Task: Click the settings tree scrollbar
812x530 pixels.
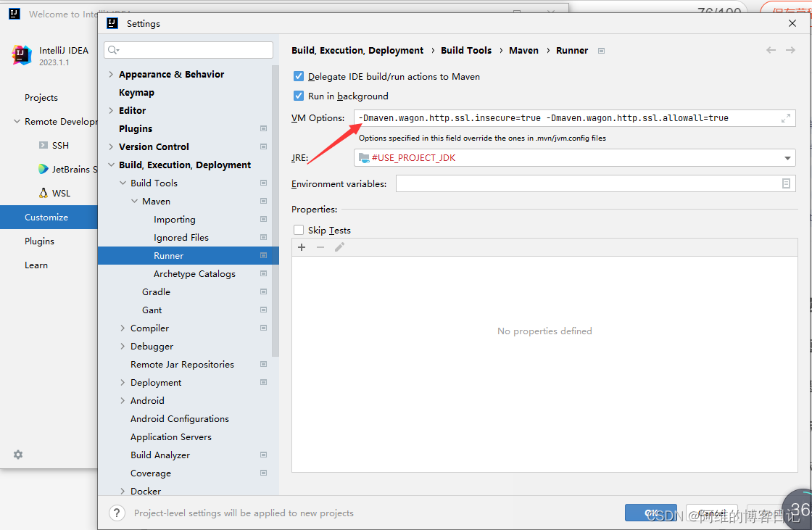Action: point(275,211)
